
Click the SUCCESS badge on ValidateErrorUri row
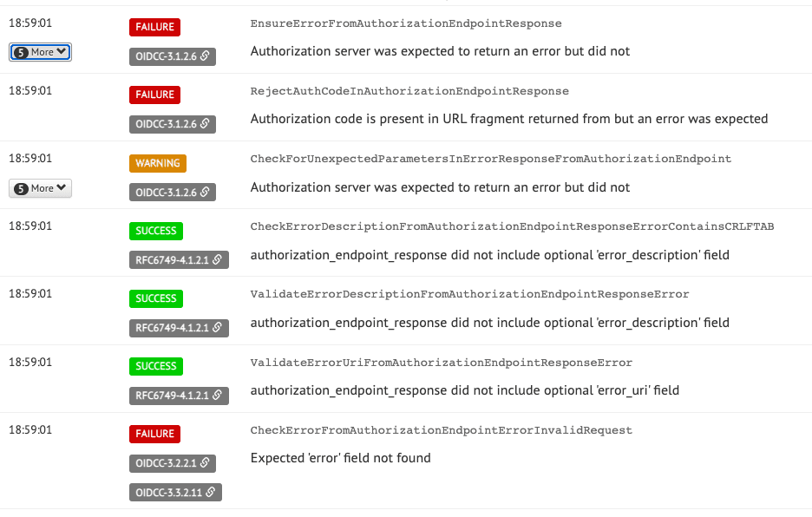pos(156,366)
